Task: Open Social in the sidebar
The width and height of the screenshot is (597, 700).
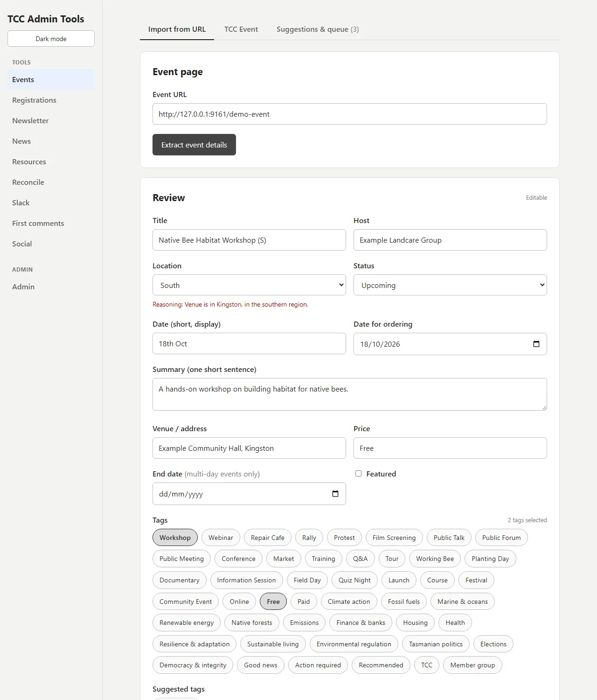Action: 51,244
